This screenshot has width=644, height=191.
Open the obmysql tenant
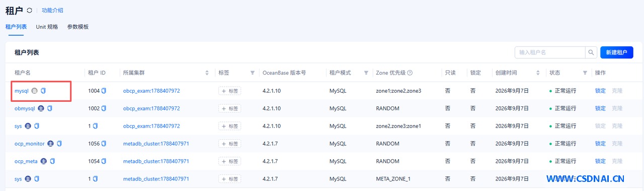(x=25, y=108)
